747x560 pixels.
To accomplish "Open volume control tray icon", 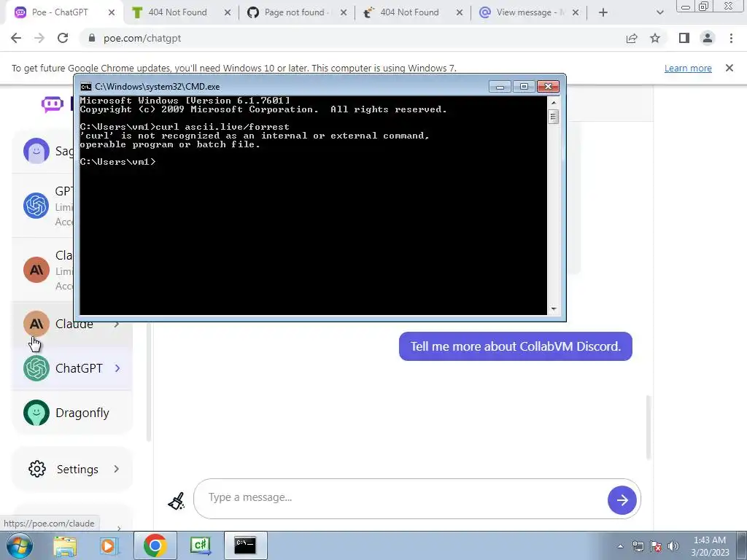I will (x=673, y=546).
